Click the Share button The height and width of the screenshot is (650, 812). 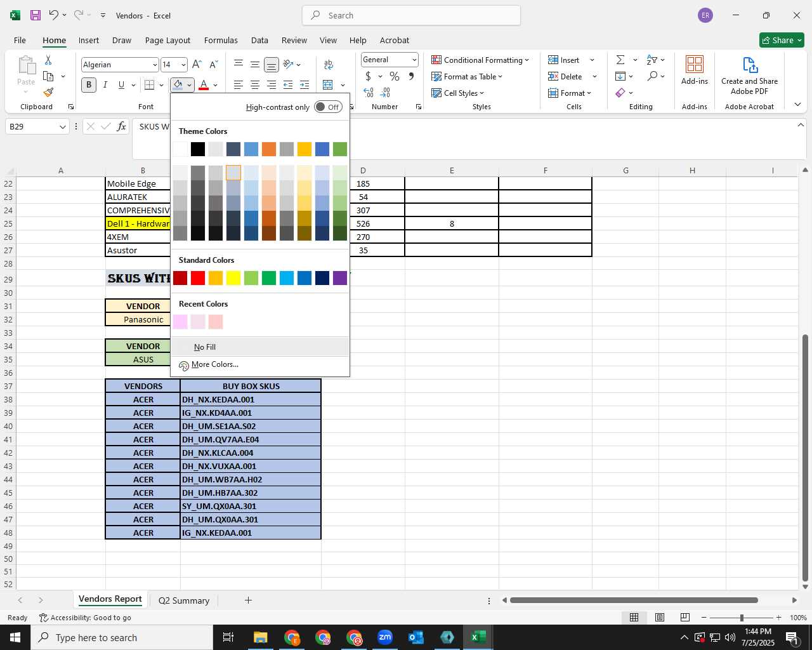tap(782, 40)
